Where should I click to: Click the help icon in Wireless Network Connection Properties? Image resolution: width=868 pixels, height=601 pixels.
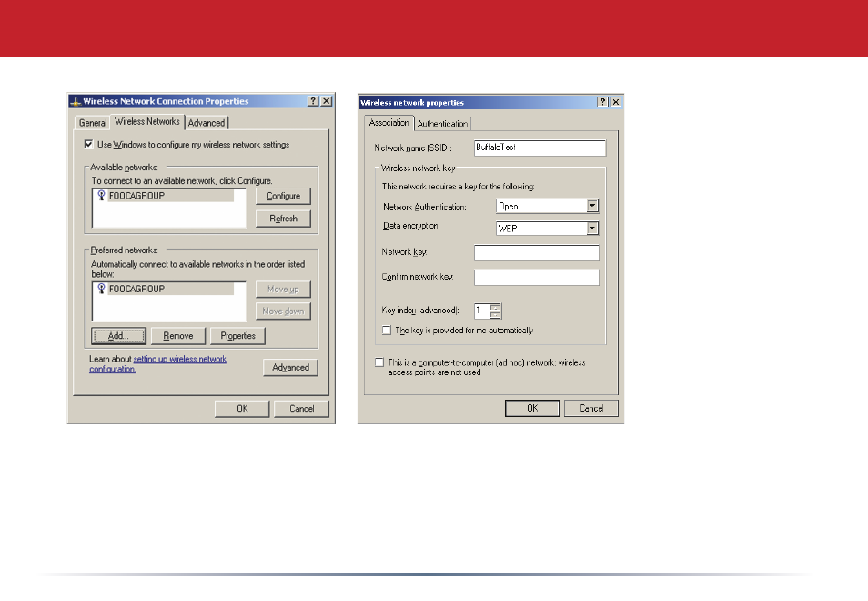pos(313,101)
